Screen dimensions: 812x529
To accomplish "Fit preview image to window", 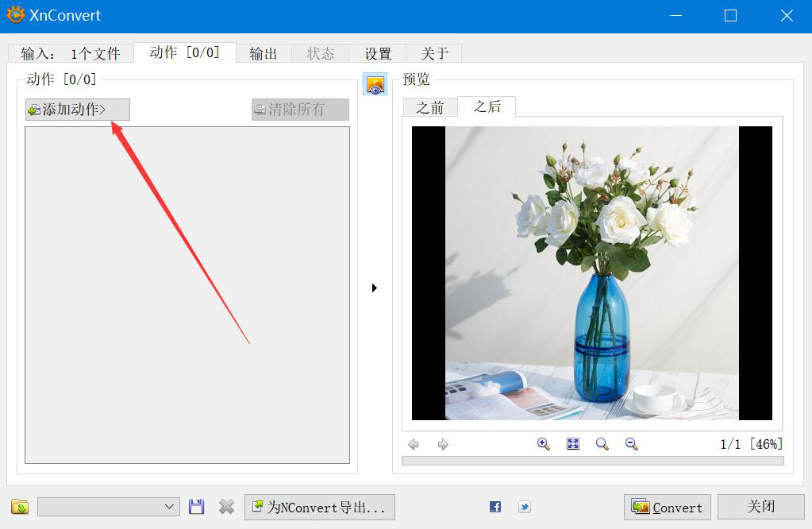I will point(573,443).
